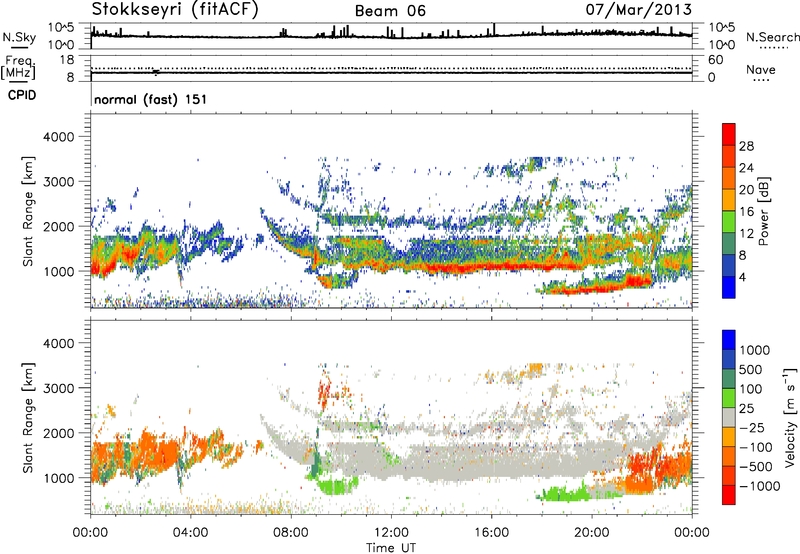
Task: Click the 3000 km tick label of velocity panel
Action: click(x=59, y=388)
